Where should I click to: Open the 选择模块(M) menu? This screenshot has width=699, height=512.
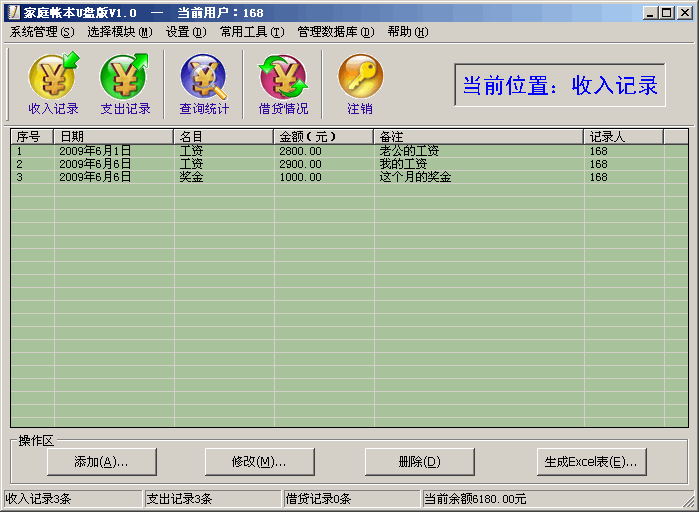[119, 32]
